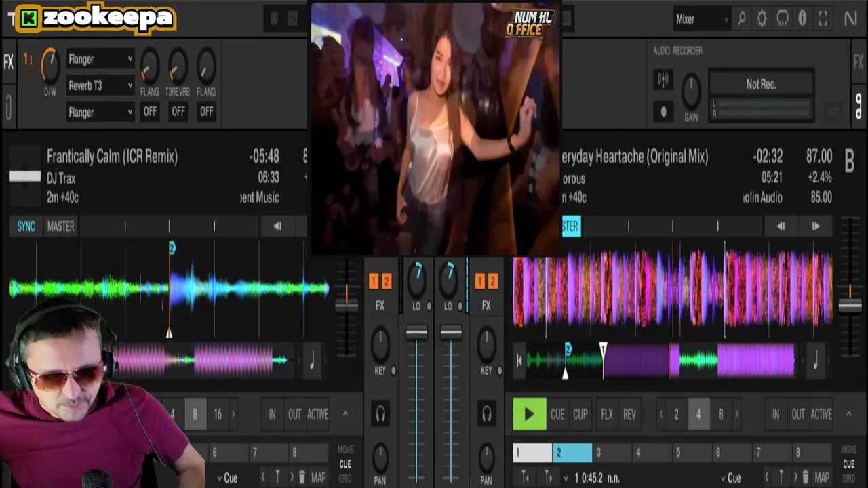
Task: Open the bottom Flanger effect dropdown
Action: pyautogui.click(x=100, y=112)
